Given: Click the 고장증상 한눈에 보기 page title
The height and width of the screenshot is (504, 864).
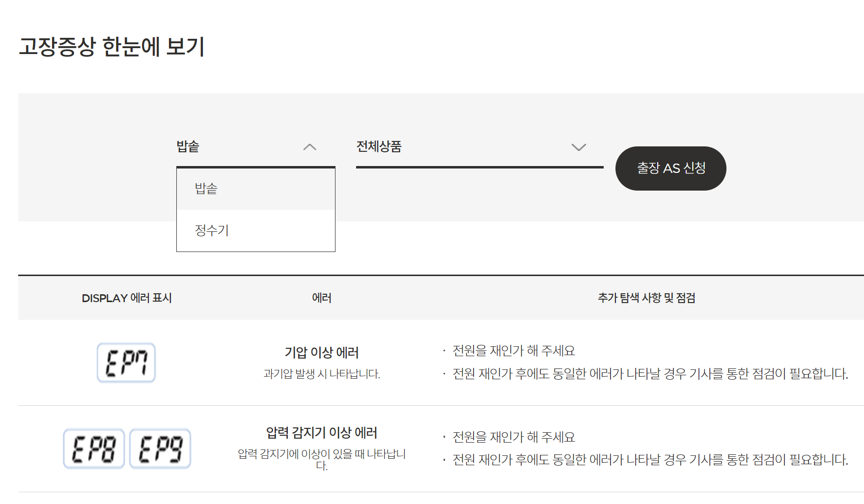Looking at the screenshot, I should (113, 46).
